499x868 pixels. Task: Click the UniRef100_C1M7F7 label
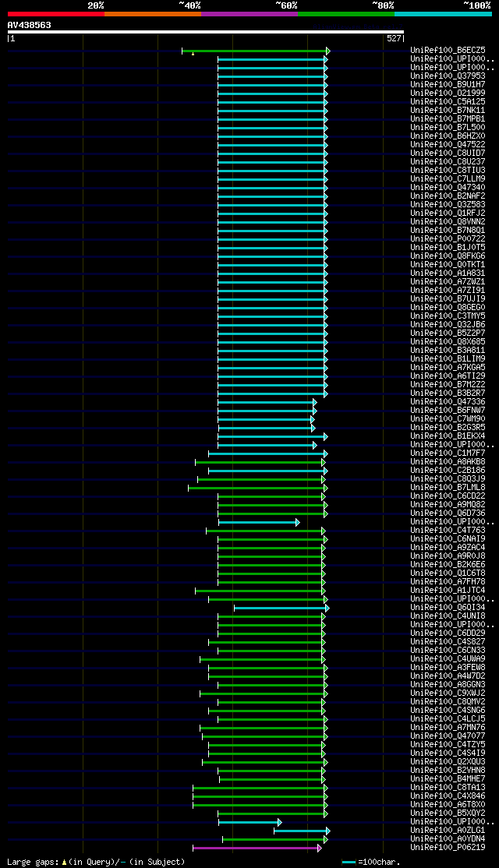448,453
